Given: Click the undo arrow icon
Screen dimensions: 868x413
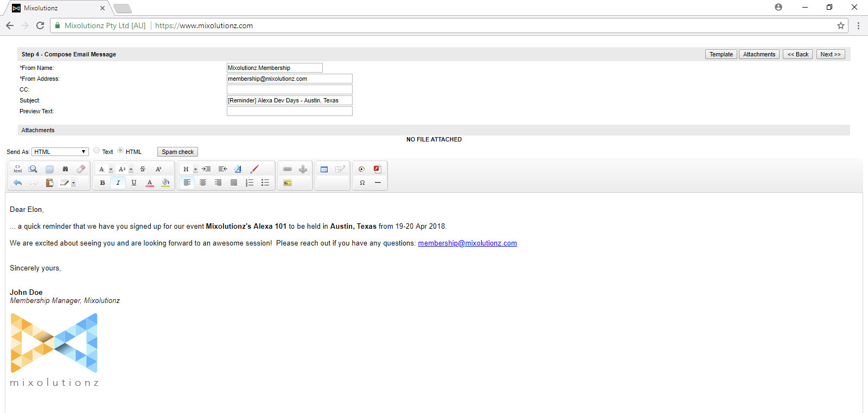Looking at the screenshot, I should click(x=18, y=183).
